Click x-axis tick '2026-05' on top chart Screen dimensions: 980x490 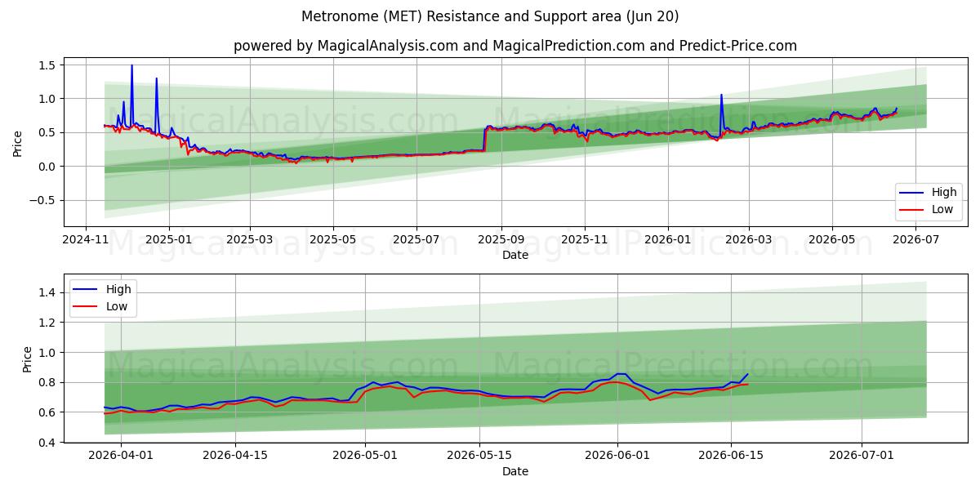[832, 239]
